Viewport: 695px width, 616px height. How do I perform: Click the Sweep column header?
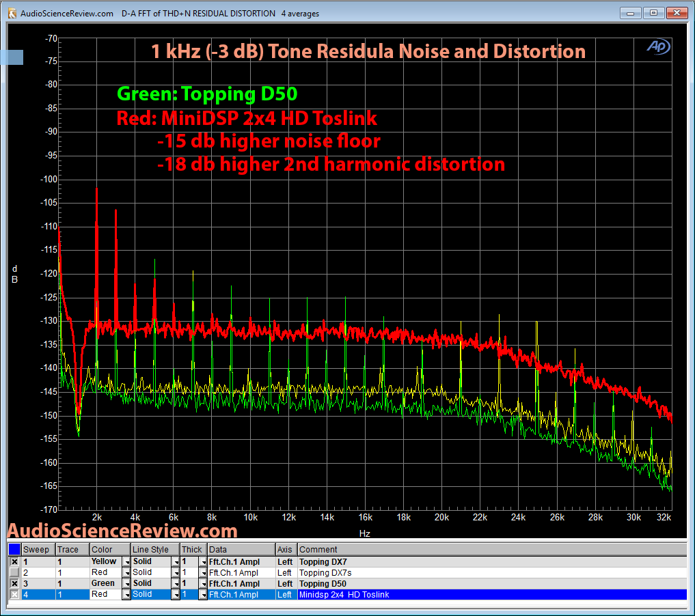pyautogui.click(x=38, y=550)
